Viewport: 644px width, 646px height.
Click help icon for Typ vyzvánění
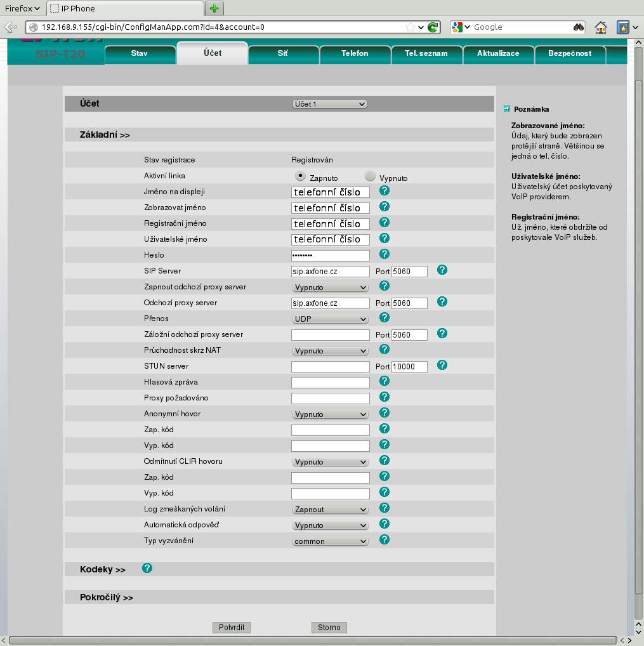point(384,540)
